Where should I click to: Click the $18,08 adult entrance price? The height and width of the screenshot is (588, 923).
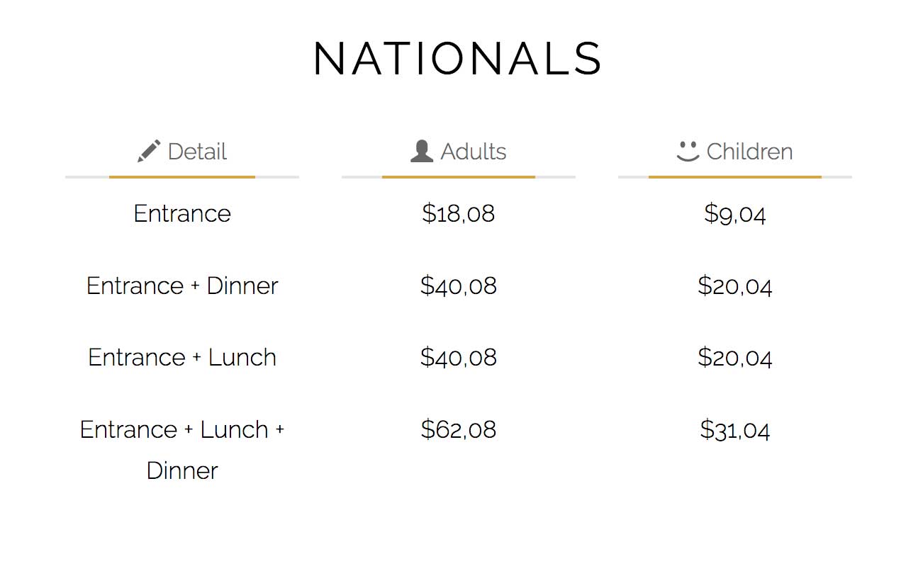click(459, 213)
